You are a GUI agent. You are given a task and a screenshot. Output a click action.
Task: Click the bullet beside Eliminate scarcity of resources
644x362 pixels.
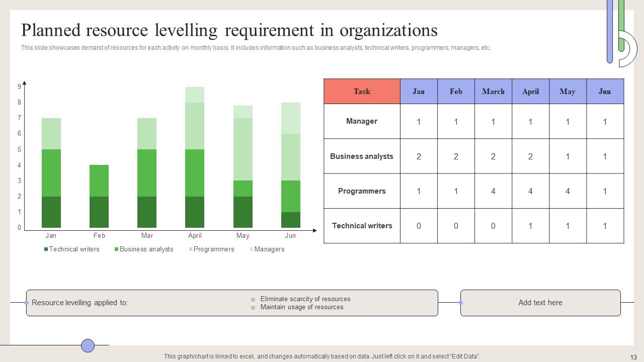[x=252, y=299]
